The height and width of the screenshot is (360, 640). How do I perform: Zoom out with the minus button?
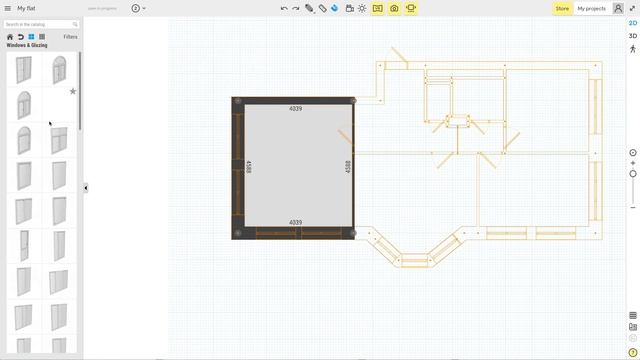point(633,208)
